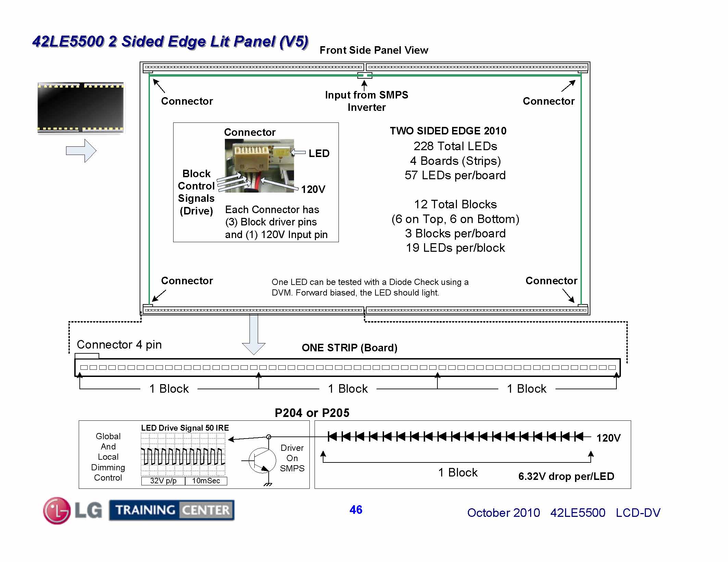The width and height of the screenshot is (728, 562).
Task: Click the Connector 4 pin label
Action: coord(119,344)
